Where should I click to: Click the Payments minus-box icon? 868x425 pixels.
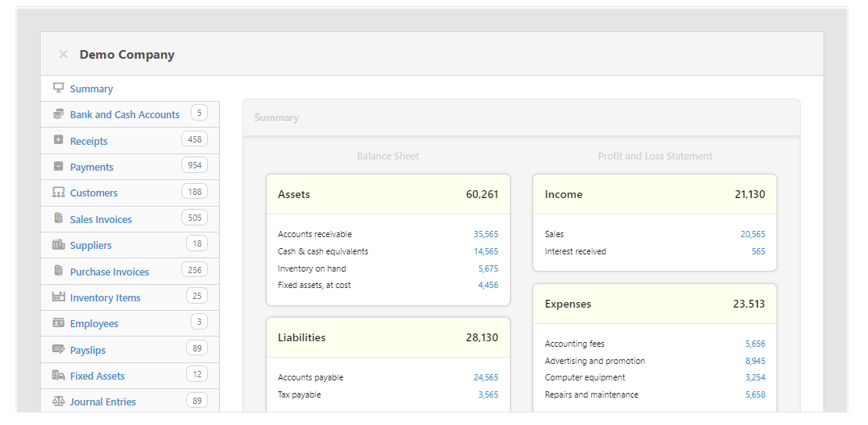tap(59, 167)
